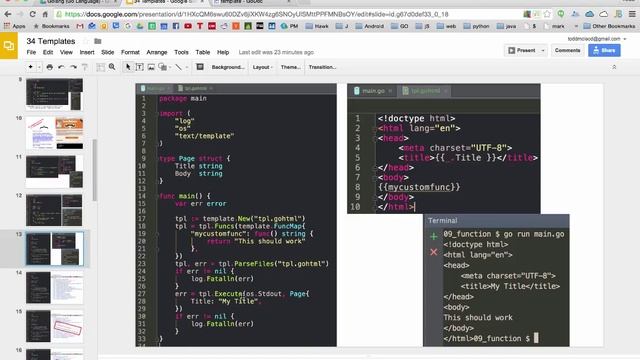This screenshot has width=640, height=360.
Task: Click the move to folder icon
Action: (98, 41)
